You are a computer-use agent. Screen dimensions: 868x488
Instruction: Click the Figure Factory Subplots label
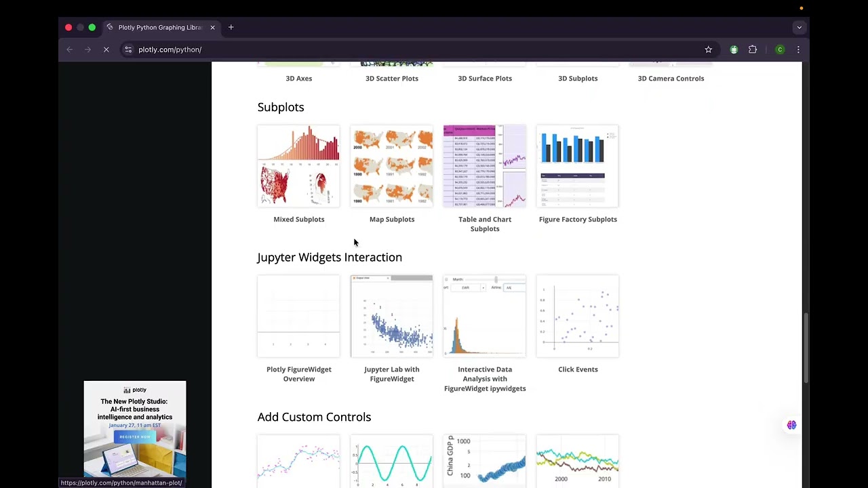coord(578,219)
